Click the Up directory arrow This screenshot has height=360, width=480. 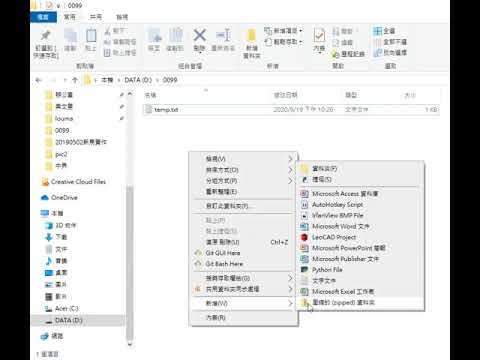click(x=75, y=80)
